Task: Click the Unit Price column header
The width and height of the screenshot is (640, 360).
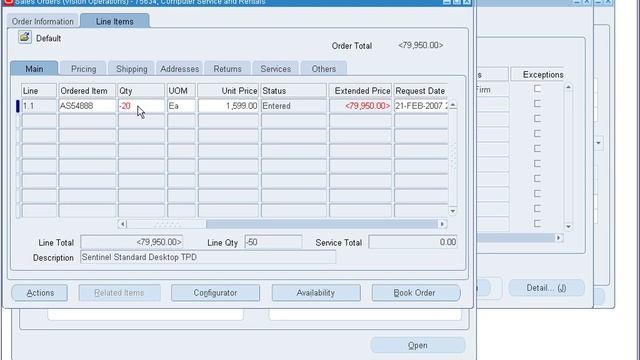Action: [228, 91]
